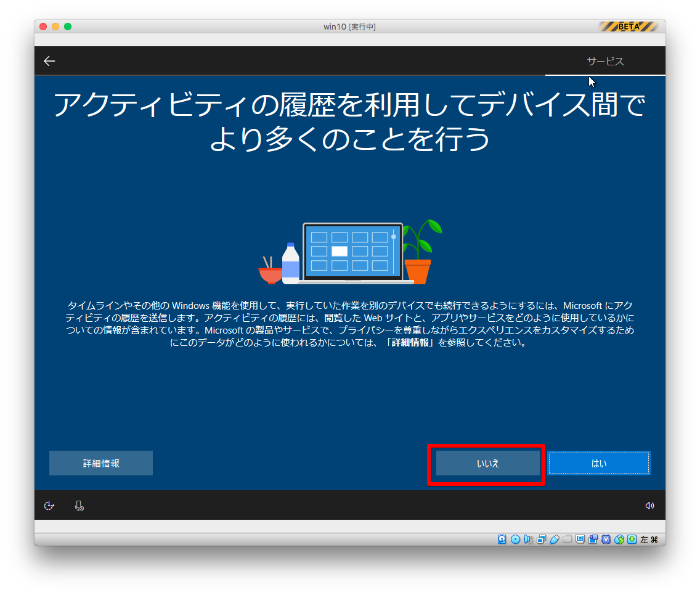
Task: Click the volume speaker icon
Action: click(649, 506)
